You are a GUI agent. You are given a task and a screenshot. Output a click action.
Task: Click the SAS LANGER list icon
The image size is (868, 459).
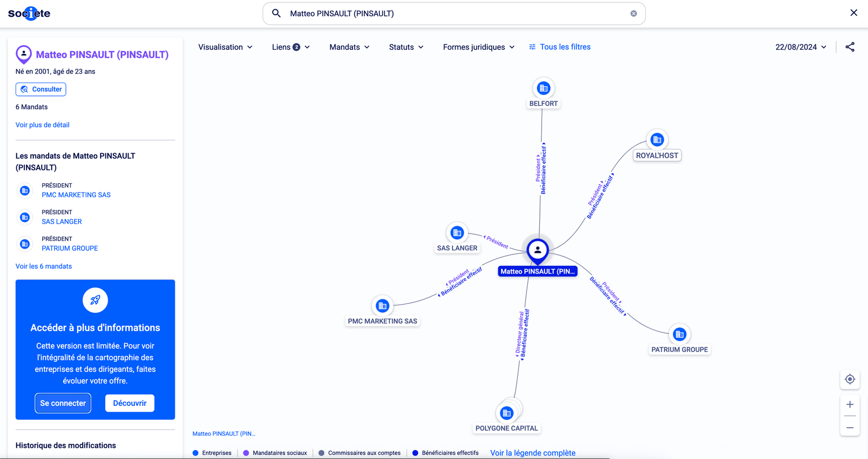click(25, 217)
